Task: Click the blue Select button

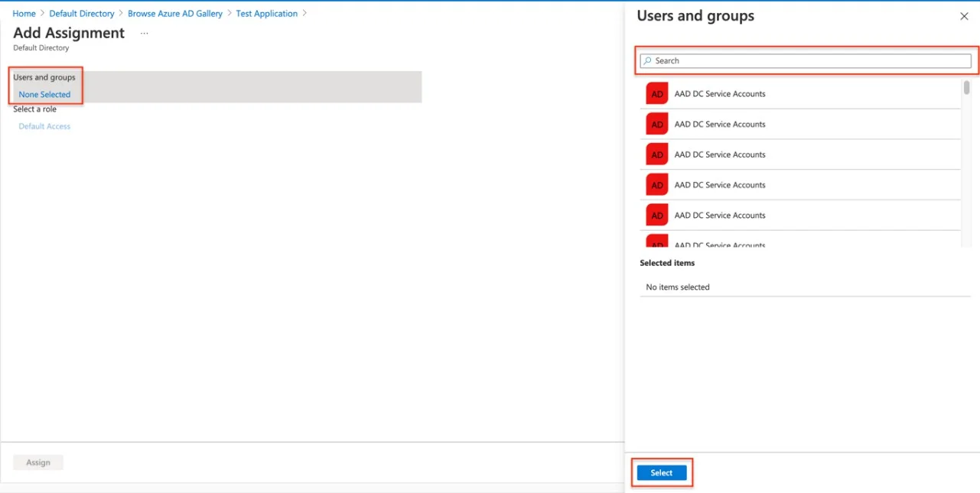Action: [662, 473]
